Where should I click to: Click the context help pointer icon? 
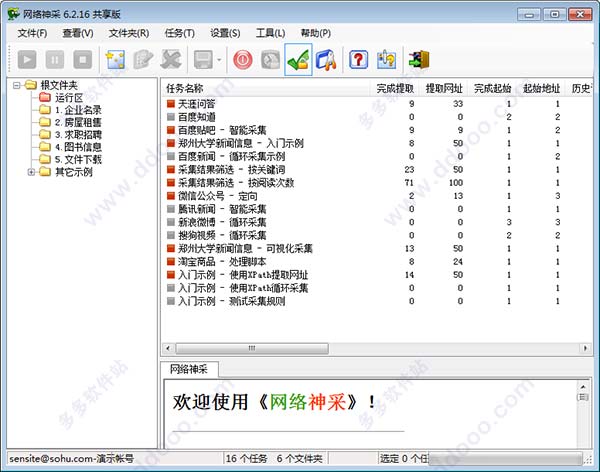[386, 60]
